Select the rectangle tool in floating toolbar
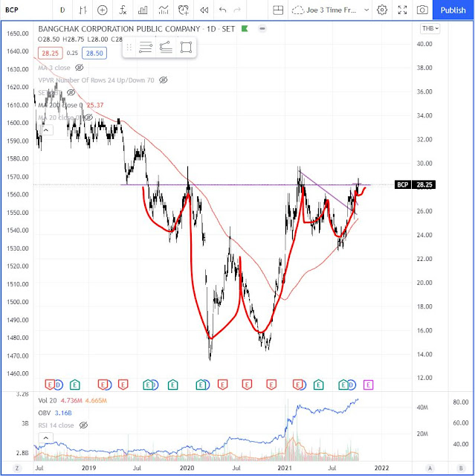 coord(187,48)
